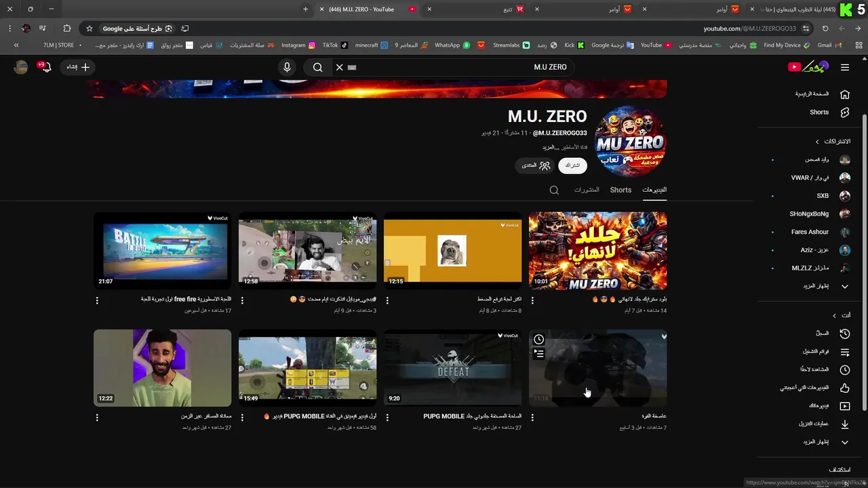Open the Kick bookmark
The image size is (868, 488).
click(575, 45)
